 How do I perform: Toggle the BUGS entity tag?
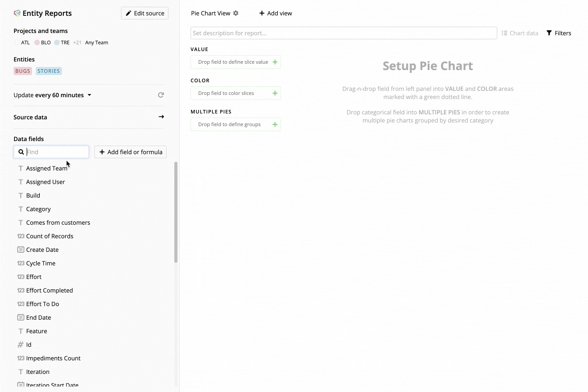click(x=23, y=71)
